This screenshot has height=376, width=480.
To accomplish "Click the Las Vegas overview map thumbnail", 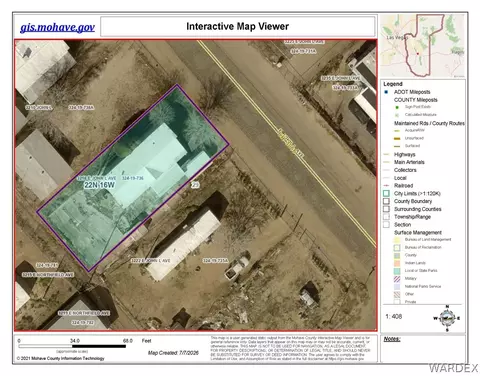I will point(423,46).
